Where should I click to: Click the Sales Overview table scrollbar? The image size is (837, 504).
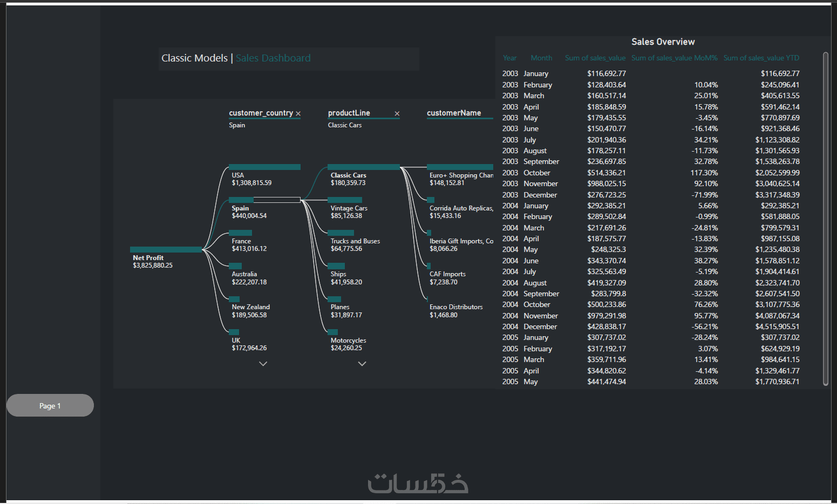825,219
